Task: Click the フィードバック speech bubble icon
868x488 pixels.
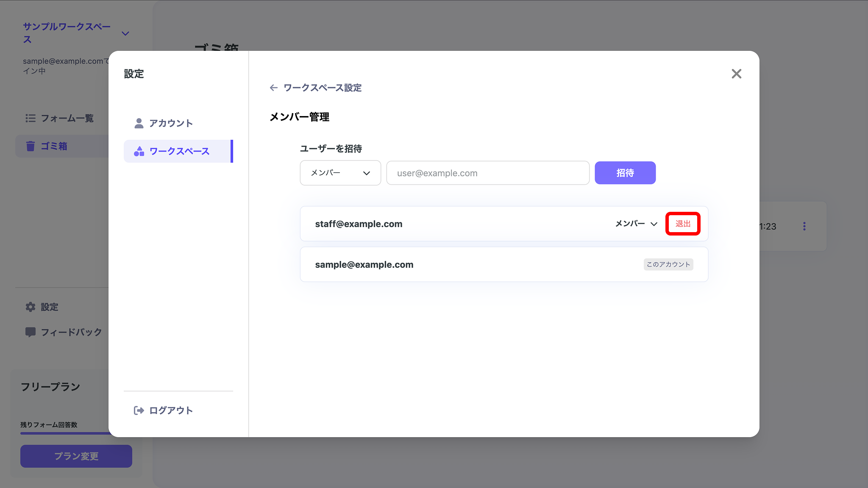Action: [31, 332]
